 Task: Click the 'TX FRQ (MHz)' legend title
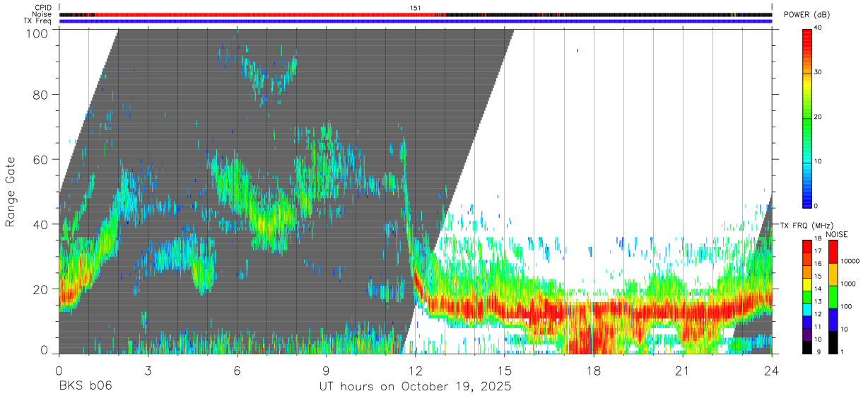click(x=807, y=225)
